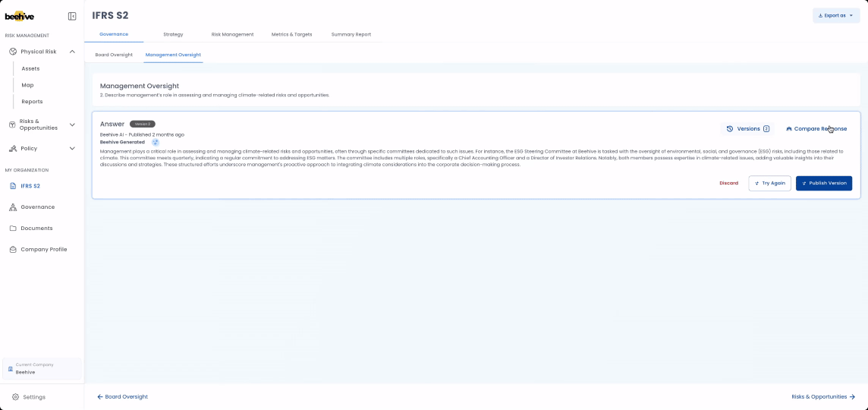Open the Summary Report tab

coord(351,34)
